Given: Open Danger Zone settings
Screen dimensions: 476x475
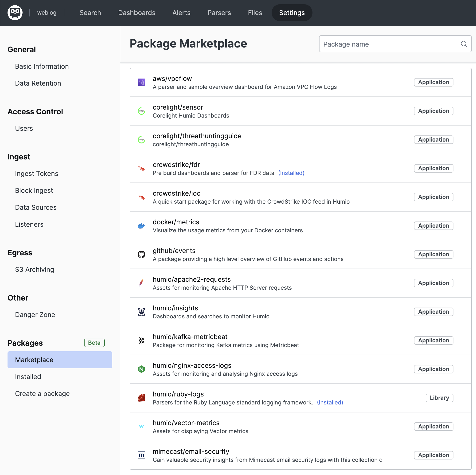Looking at the screenshot, I should 35,314.
